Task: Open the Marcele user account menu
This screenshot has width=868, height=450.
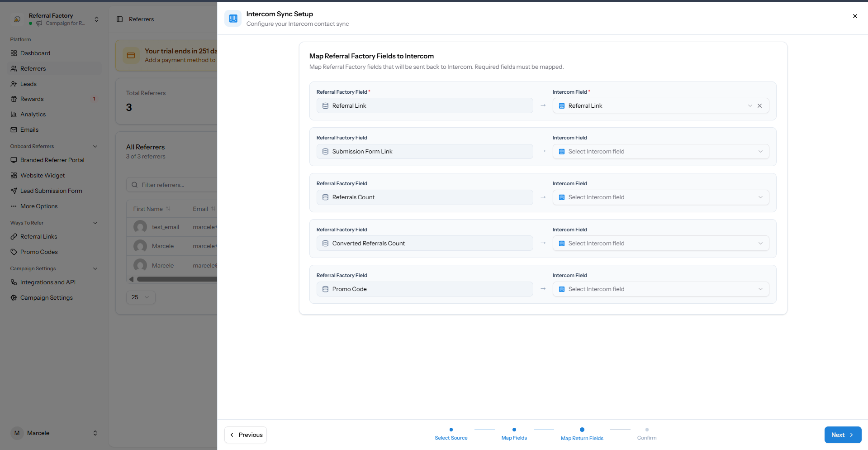Action: (x=55, y=433)
